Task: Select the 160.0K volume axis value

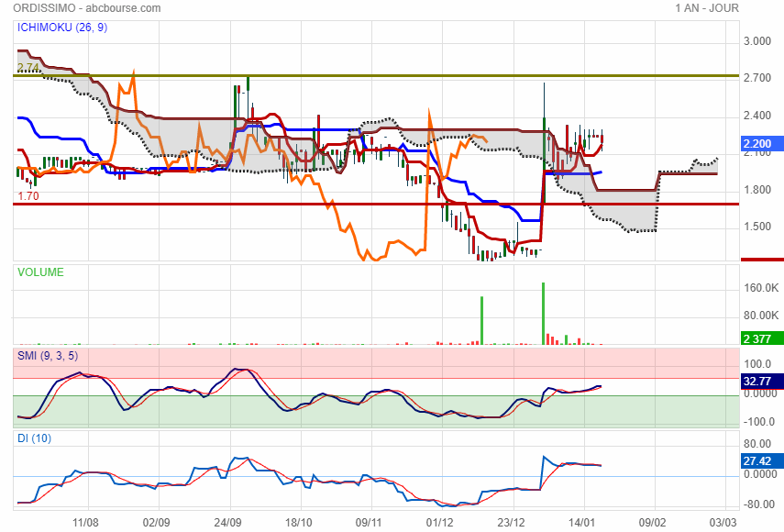Action: (761, 288)
